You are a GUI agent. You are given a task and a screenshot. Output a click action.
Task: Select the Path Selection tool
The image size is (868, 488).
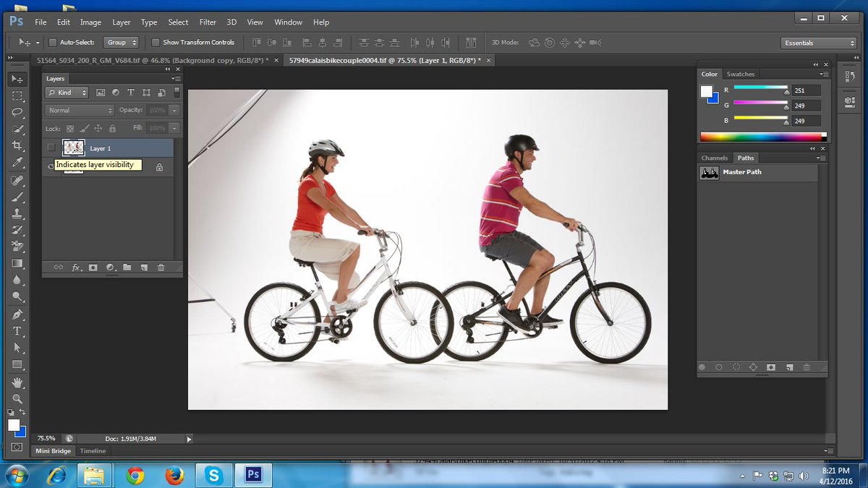(17, 348)
